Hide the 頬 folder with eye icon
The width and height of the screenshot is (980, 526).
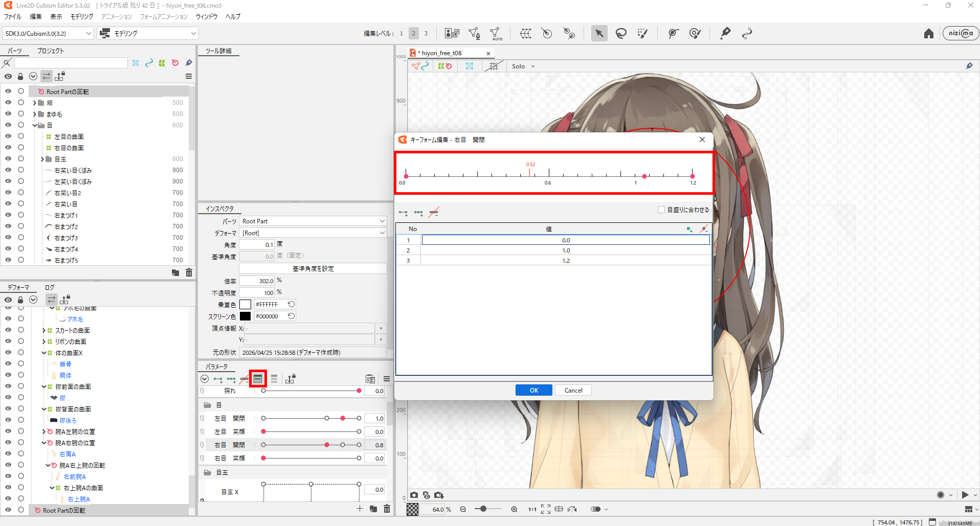8,102
